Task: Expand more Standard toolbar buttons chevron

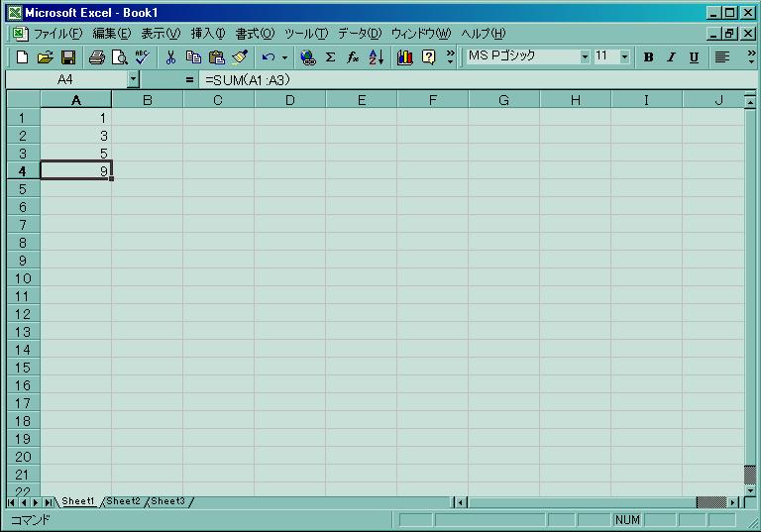Action: pyautogui.click(x=451, y=56)
